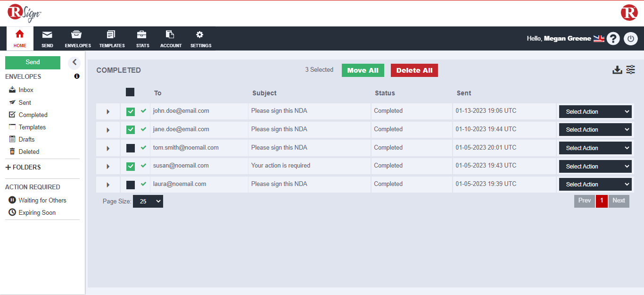Uncheck the john.doe@email.com row checkbox

(x=131, y=111)
